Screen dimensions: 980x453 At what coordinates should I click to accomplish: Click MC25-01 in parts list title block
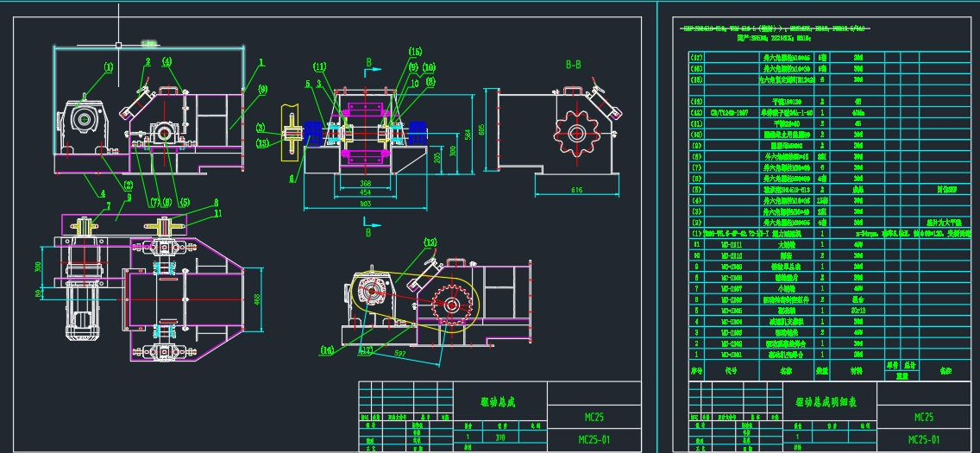point(924,439)
